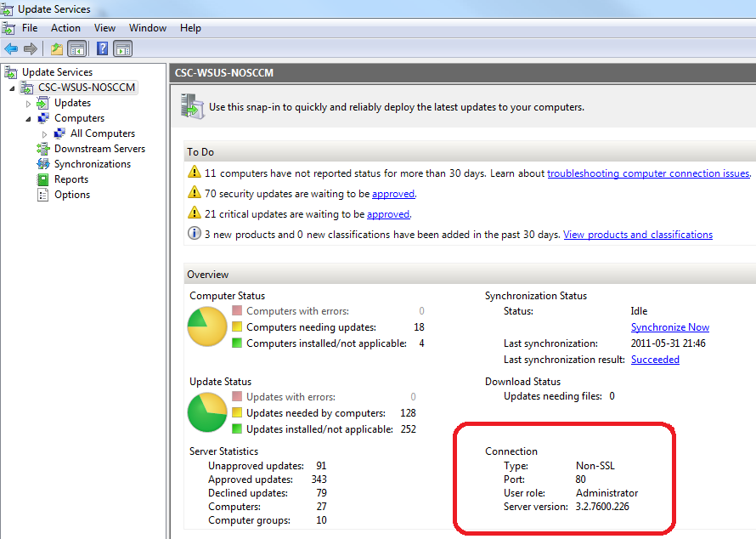Screen dimensions: 756x539
Task: Select the CSC-WSUS-NOSCCM server node
Action: pos(86,86)
